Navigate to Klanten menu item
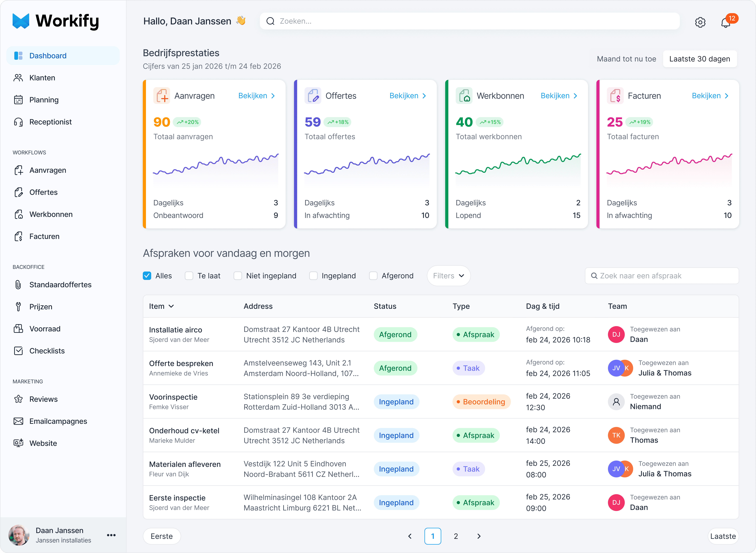 coord(63,78)
